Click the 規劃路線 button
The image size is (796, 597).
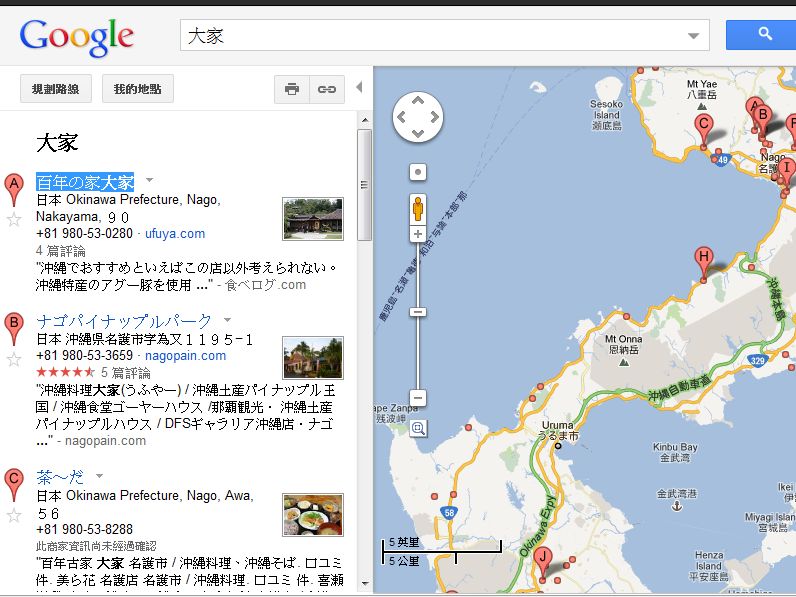click(56, 89)
